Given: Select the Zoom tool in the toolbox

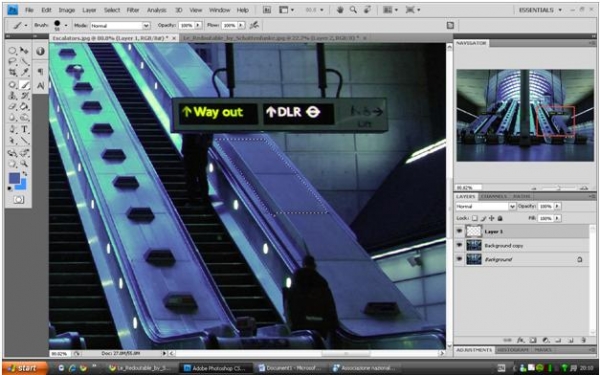Looking at the screenshot, I should coord(25,163).
